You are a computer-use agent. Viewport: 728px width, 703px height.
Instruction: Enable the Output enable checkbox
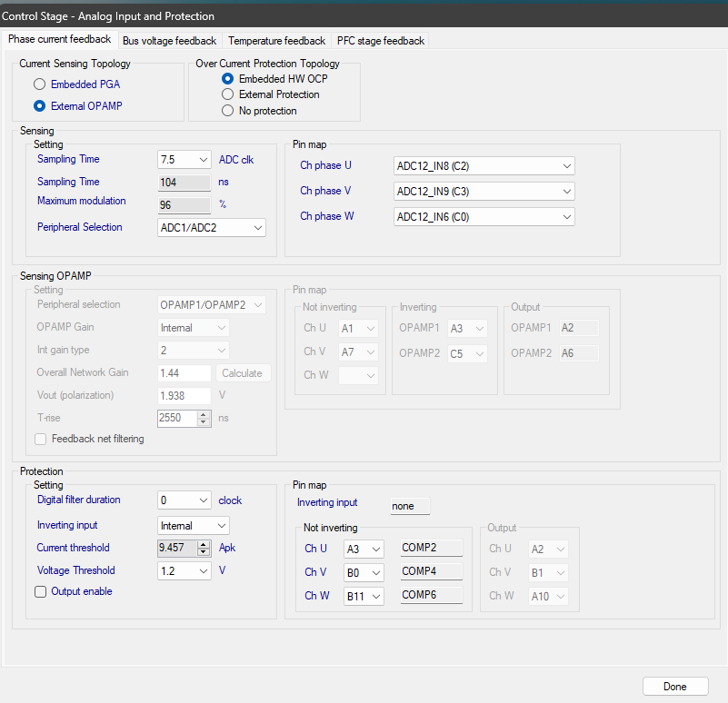point(40,592)
